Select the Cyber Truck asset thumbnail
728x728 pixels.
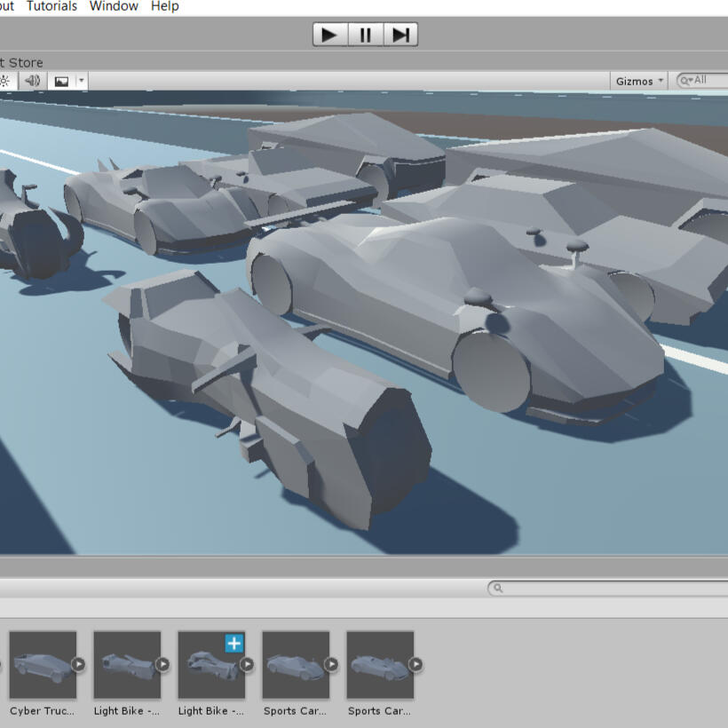tap(43, 665)
